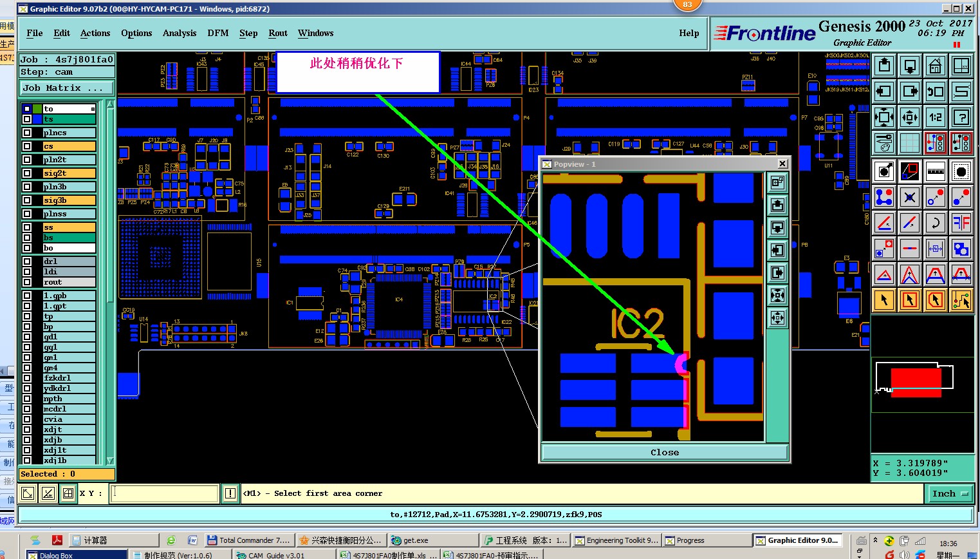Toggle display checkbox for layer rout
The height and width of the screenshot is (559, 980).
(27, 282)
